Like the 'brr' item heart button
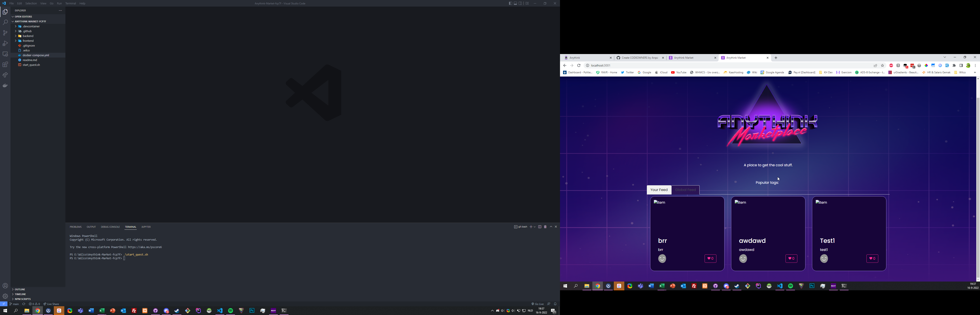Screen dimensions: 980x315 pos(710,259)
